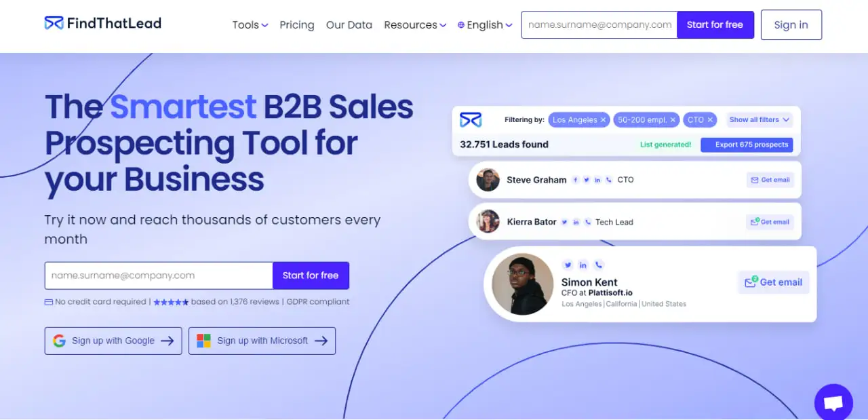The height and width of the screenshot is (420, 868).
Task: Sign up with Microsoft
Action: click(x=262, y=341)
